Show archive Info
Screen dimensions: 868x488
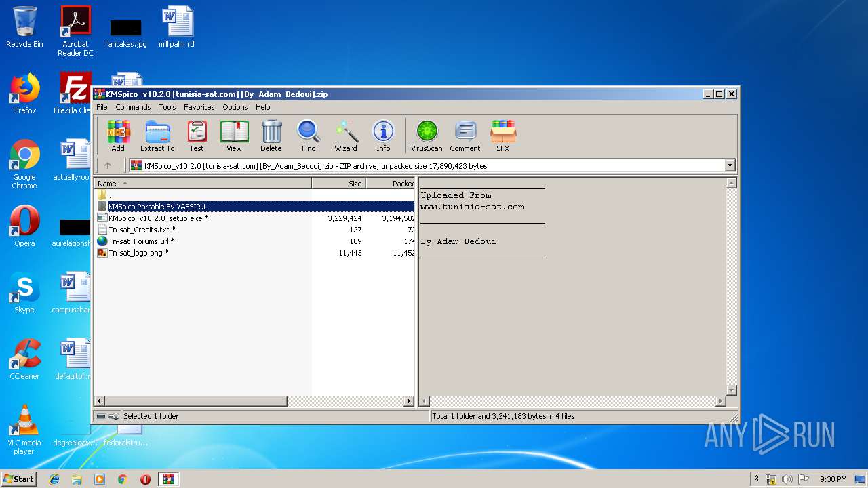pyautogui.click(x=383, y=136)
